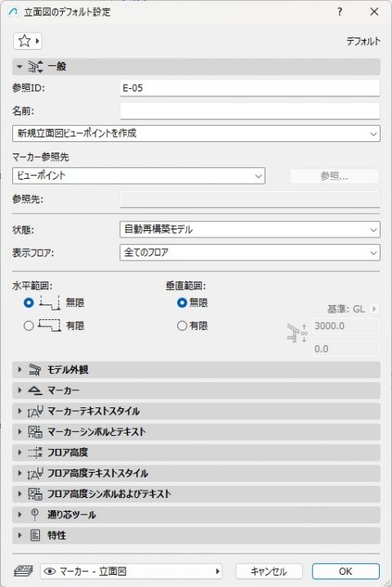This screenshot has height=587, width=392.
Task: Click the 通り芯ツール panel icon
Action: point(35,515)
